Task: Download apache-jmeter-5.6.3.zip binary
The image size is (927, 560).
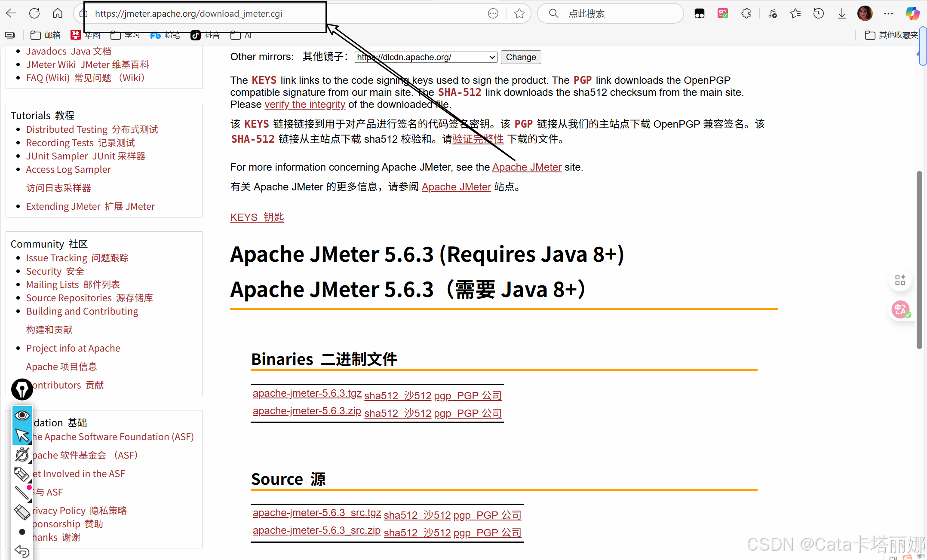Action: coord(307,411)
